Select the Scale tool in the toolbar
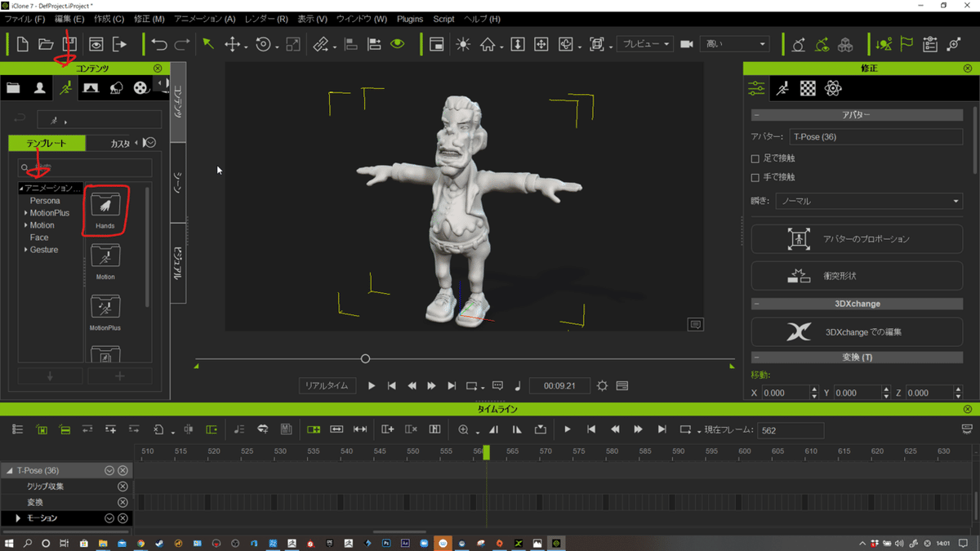Viewport: 980px width, 551px height. (x=292, y=44)
